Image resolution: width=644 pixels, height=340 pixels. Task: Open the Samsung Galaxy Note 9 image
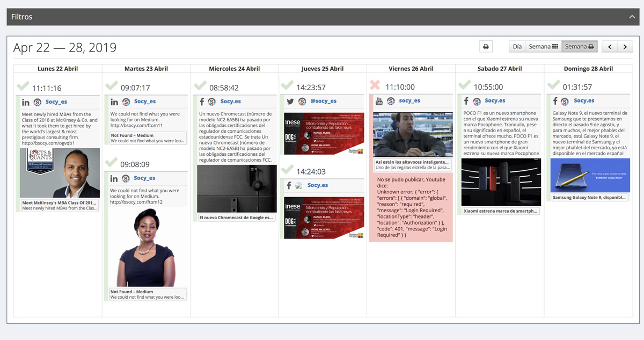(x=590, y=175)
